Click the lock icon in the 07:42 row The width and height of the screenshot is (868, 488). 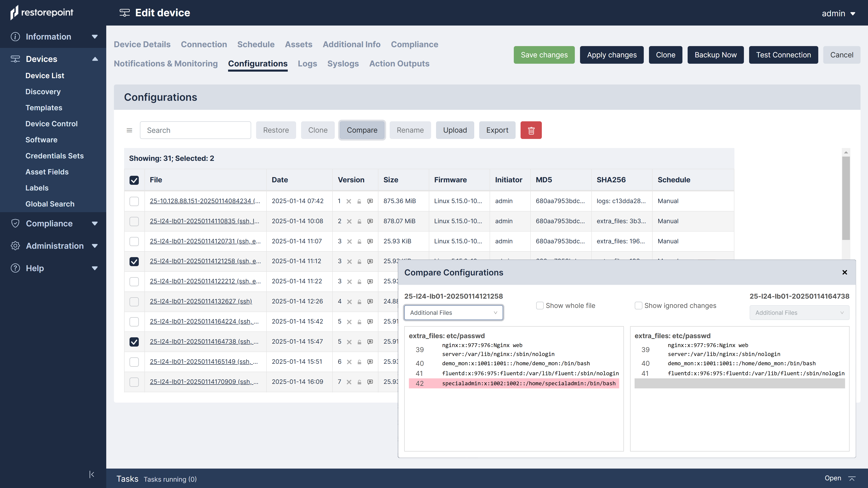(x=359, y=201)
